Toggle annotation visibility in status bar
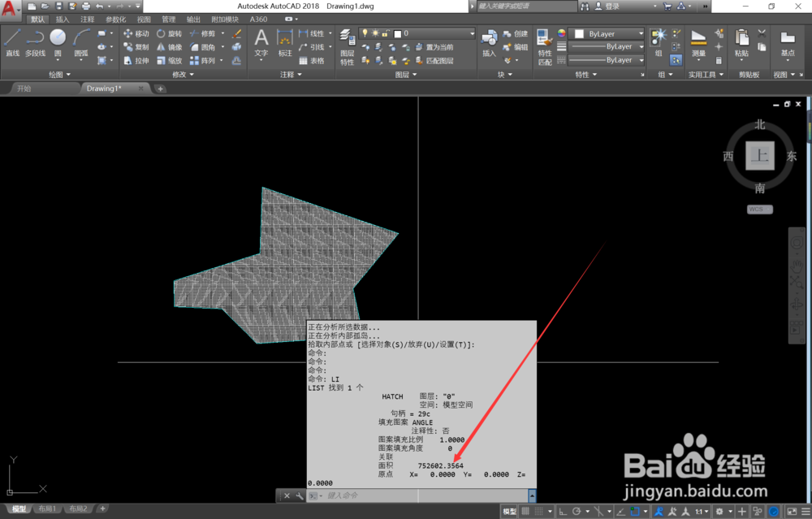 coord(659,511)
